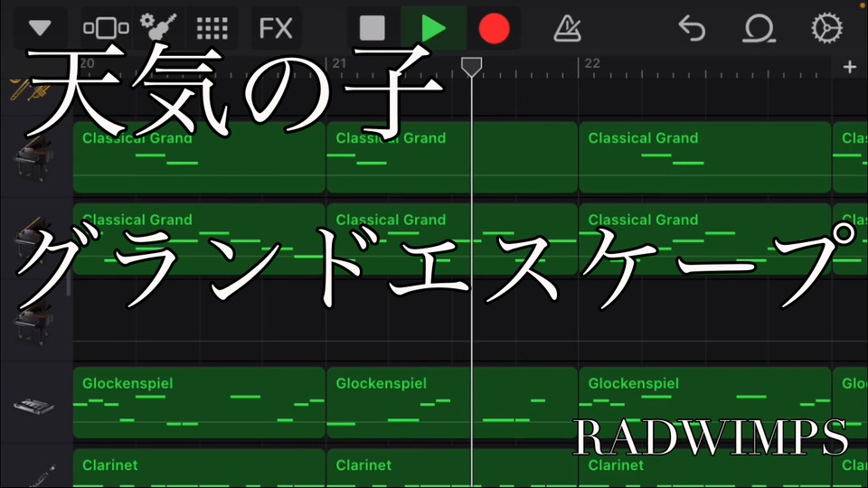
Task: Add a song section with plus button
Action: (850, 67)
